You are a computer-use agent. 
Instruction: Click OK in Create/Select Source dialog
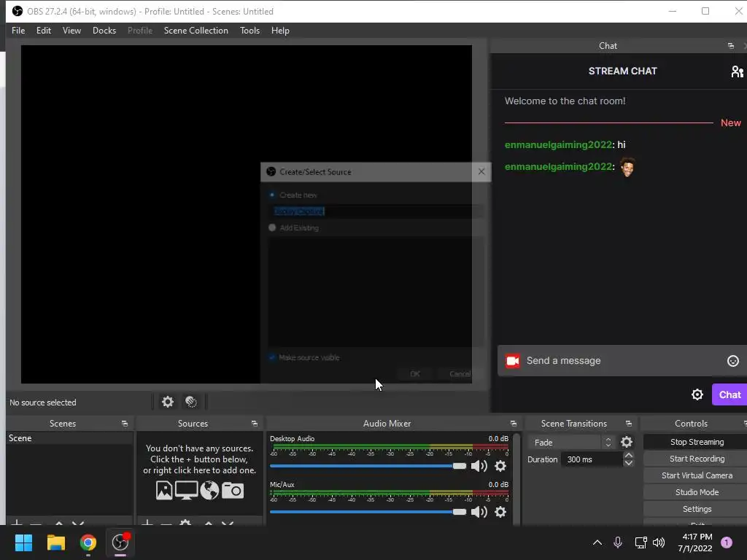tap(415, 374)
